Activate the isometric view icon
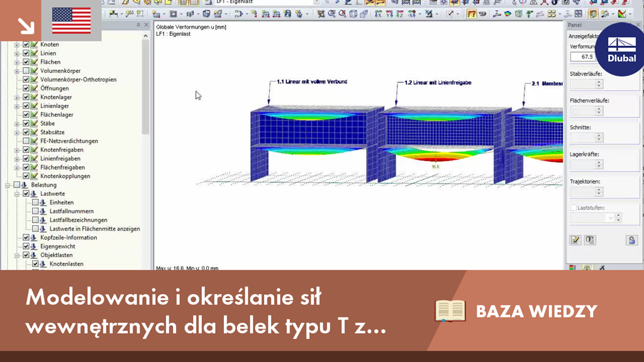Image resolution: width=644 pixels, height=362 pixels. coord(430,14)
